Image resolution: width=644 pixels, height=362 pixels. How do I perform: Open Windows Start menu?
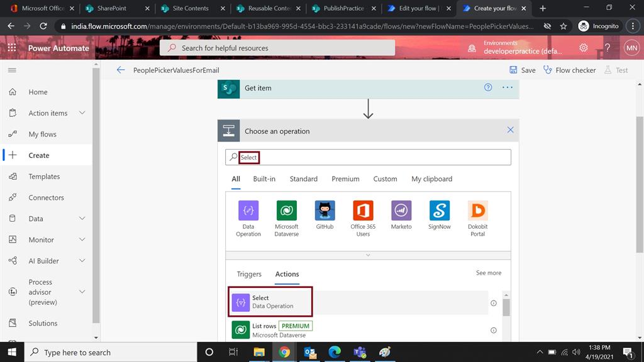click(12, 352)
